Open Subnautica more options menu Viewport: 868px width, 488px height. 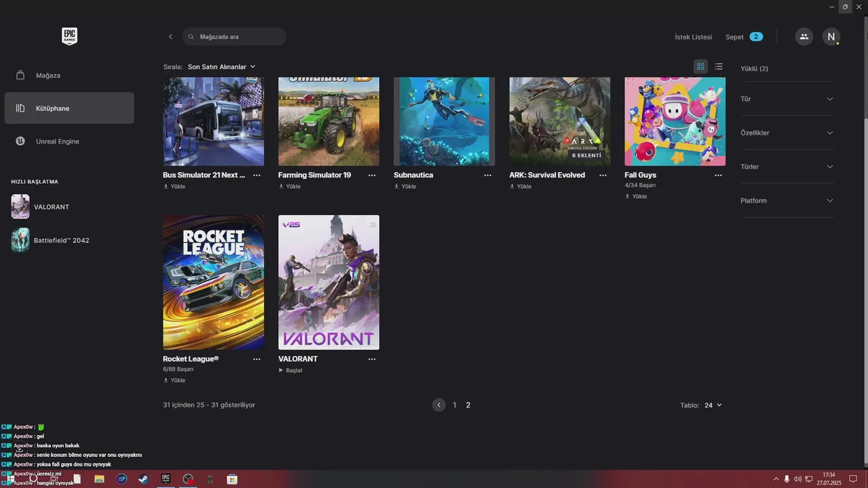click(x=488, y=175)
